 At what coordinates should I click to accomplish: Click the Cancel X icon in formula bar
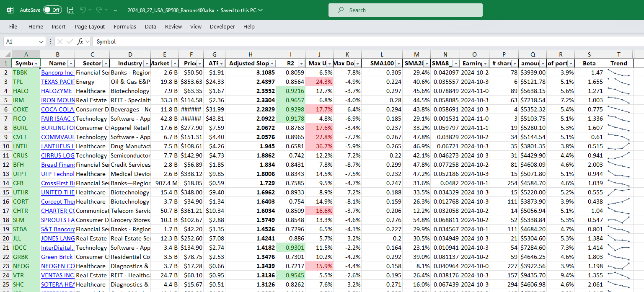click(60, 41)
